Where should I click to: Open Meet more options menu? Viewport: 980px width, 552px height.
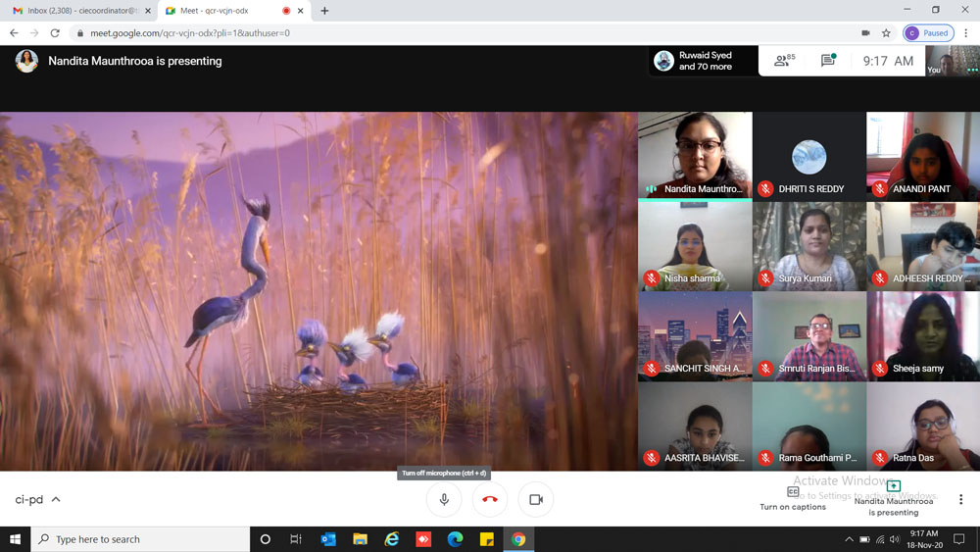point(960,499)
